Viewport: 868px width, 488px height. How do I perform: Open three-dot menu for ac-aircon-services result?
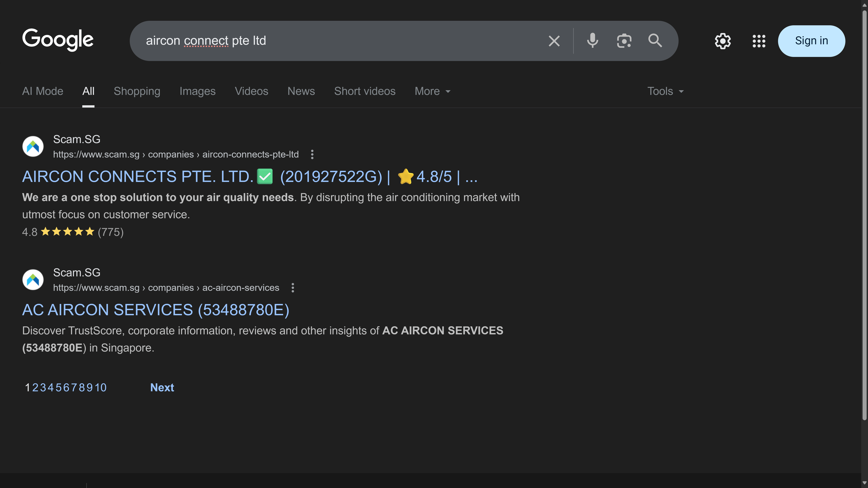[292, 288]
